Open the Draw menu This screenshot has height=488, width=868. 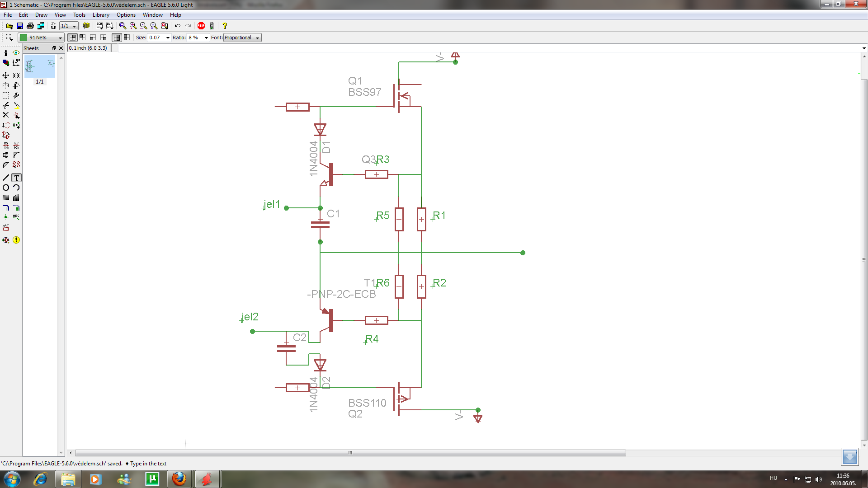tap(41, 15)
